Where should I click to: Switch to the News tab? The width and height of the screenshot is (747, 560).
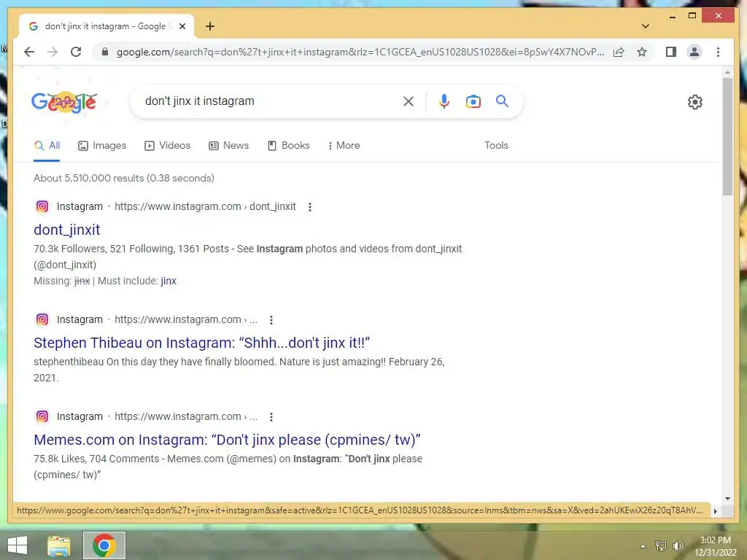228,145
